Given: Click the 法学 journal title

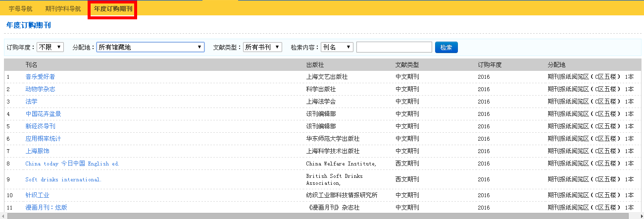Looking at the screenshot, I should (x=31, y=102).
